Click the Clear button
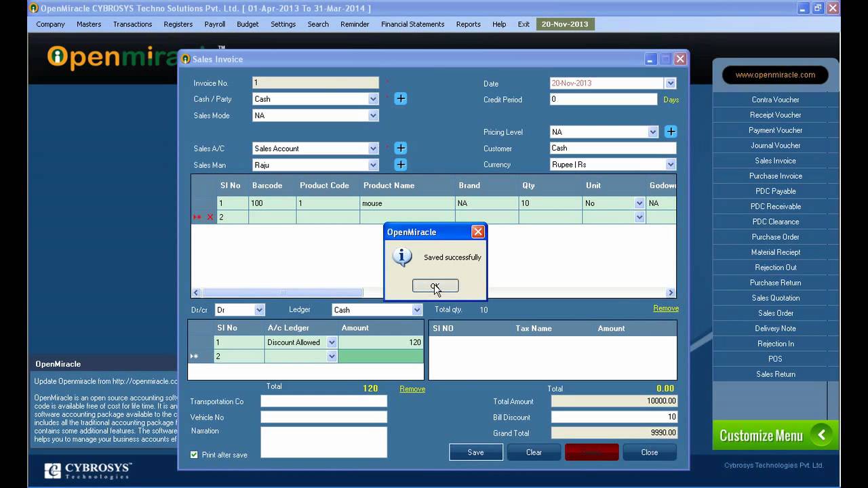 (534, 452)
